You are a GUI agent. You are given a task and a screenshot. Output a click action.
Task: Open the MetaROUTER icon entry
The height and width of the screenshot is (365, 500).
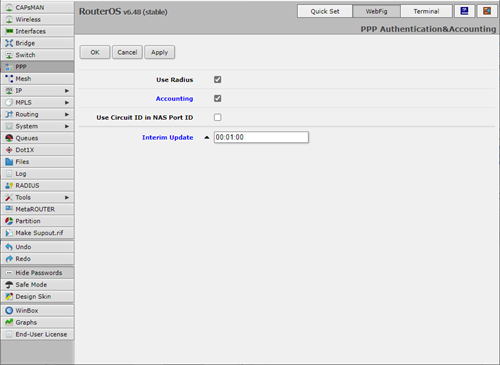(x=9, y=209)
